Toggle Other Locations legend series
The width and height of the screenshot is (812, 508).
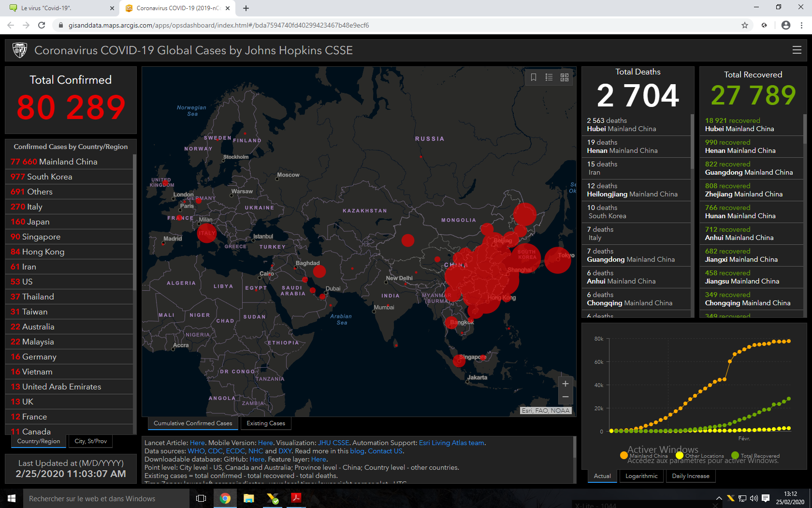point(700,455)
